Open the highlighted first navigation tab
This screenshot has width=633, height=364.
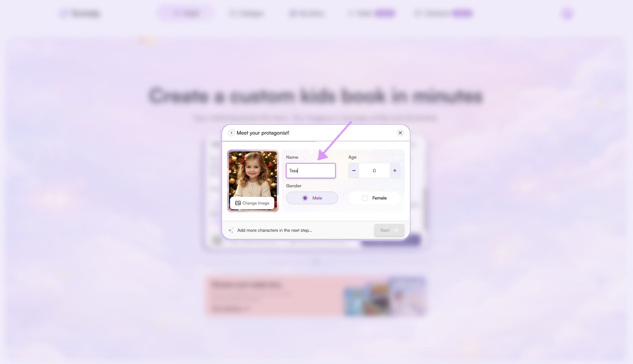click(x=186, y=13)
